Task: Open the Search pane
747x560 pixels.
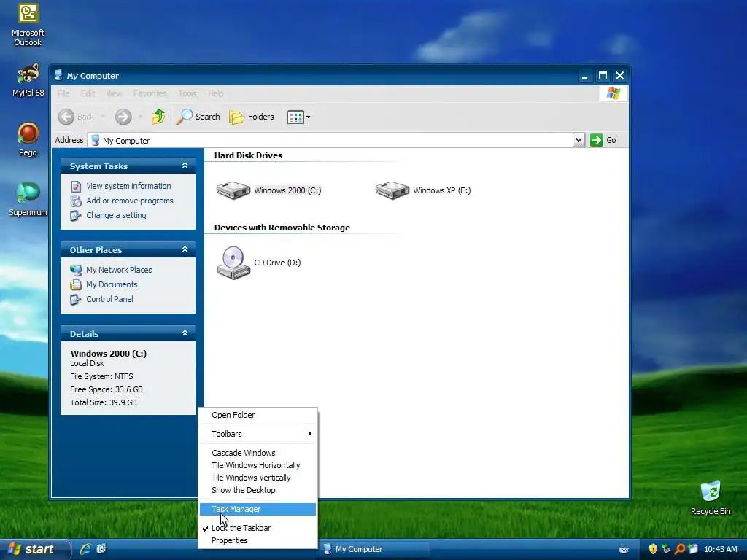Action: (198, 117)
